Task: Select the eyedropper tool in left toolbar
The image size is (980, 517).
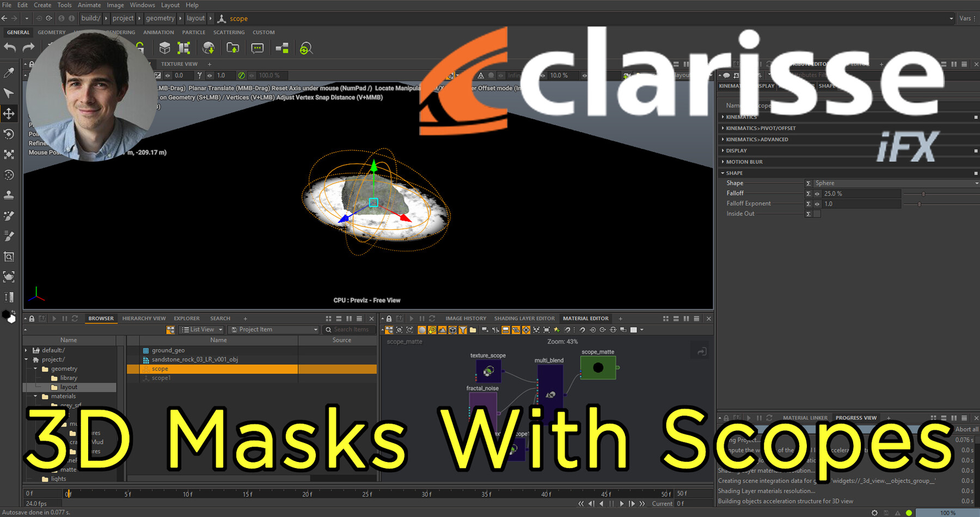Action: [x=9, y=72]
